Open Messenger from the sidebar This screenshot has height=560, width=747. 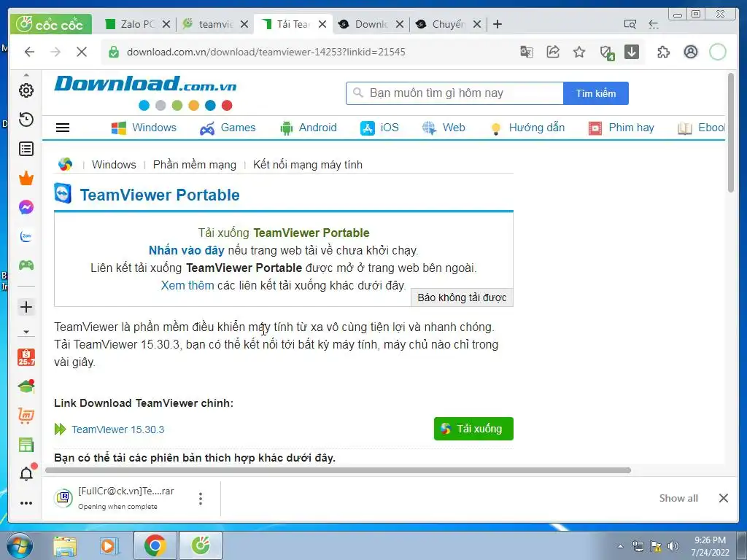tap(26, 207)
